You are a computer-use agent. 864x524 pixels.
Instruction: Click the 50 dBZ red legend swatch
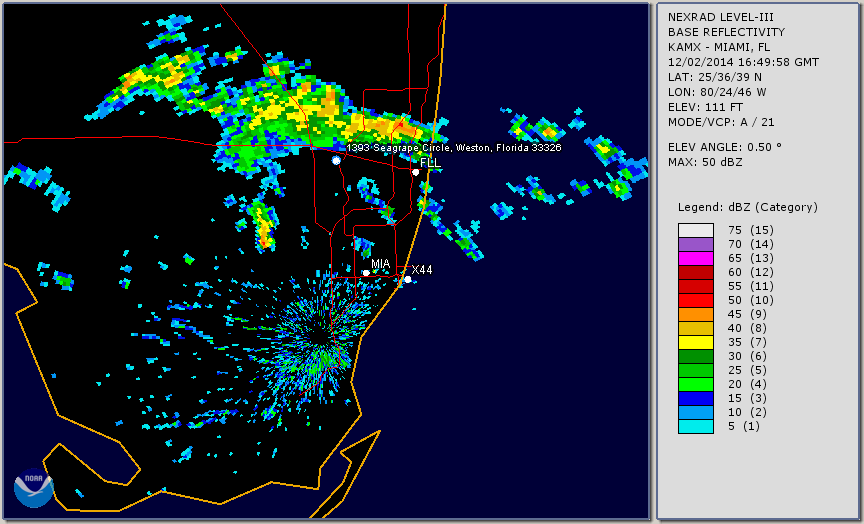pyautogui.click(x=696, y=300)
